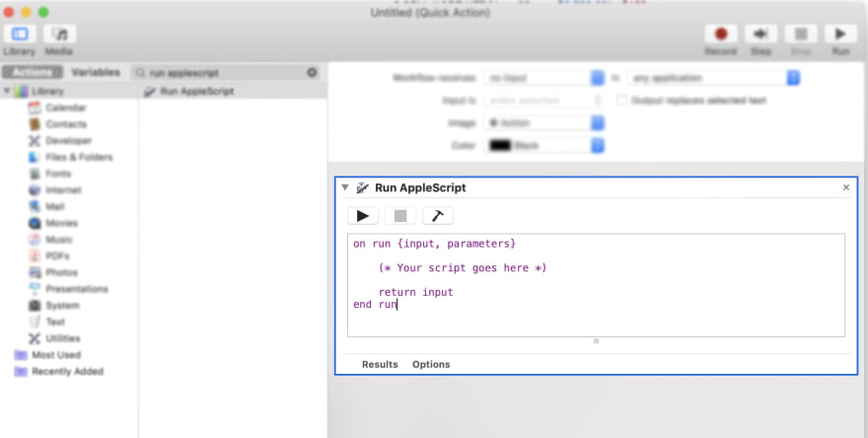Click the 'Your script goes here' comment

click(x=463, y=268)
